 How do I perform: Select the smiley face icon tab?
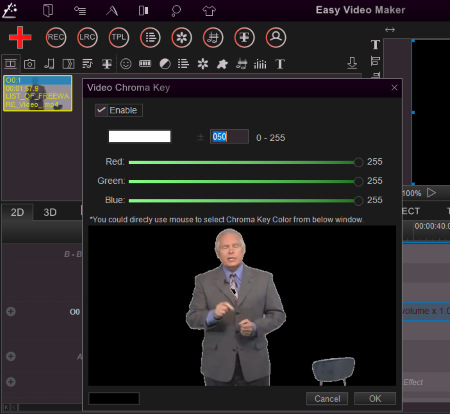(x=126, y=64)
